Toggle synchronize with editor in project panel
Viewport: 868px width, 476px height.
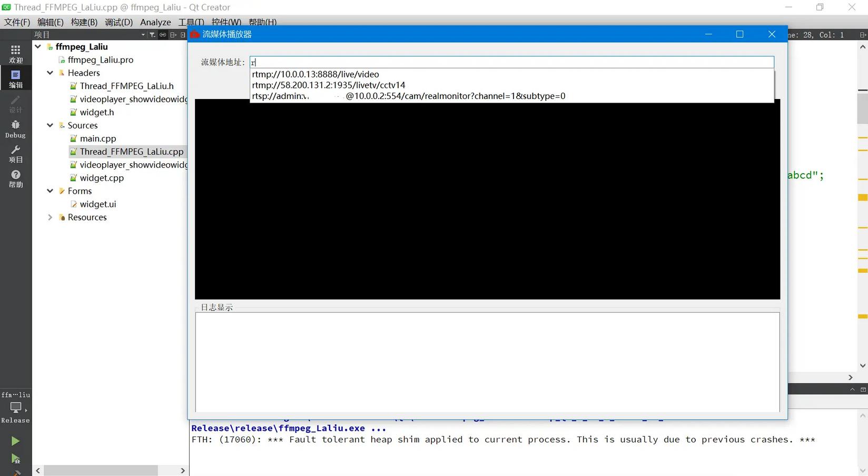163,34
